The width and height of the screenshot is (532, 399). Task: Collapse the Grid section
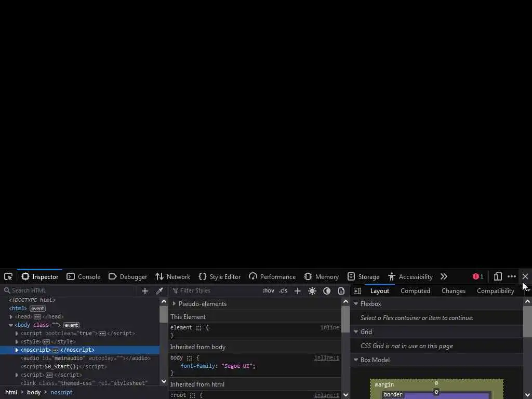356,332
